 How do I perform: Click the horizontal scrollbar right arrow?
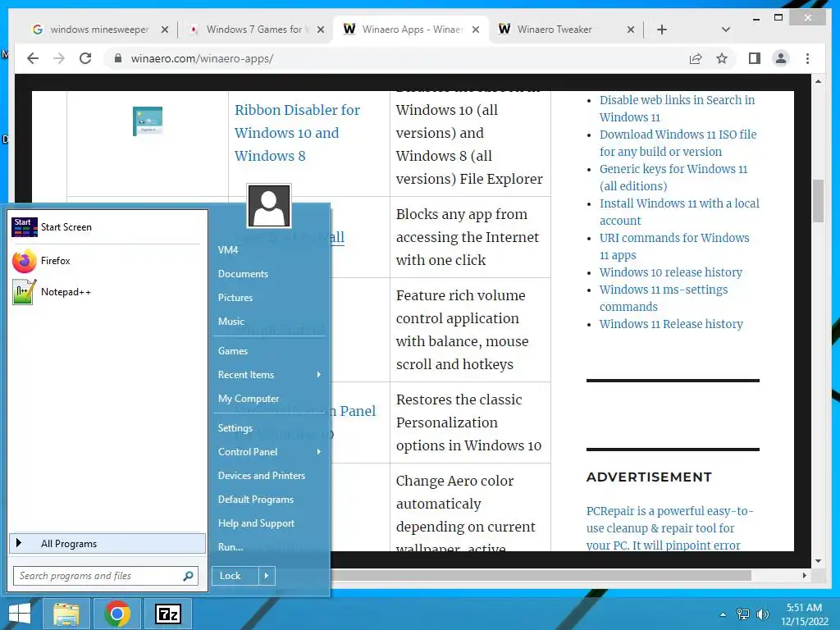coord(804,575)
